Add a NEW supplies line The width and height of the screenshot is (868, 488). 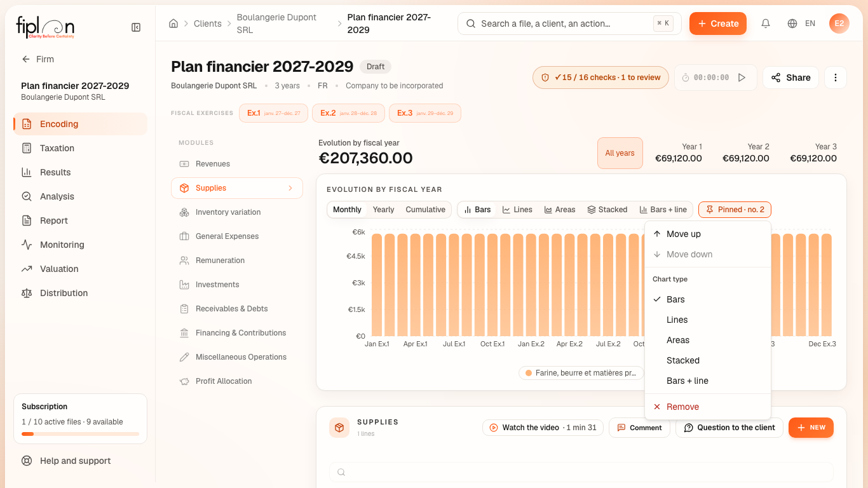[811, 428]
